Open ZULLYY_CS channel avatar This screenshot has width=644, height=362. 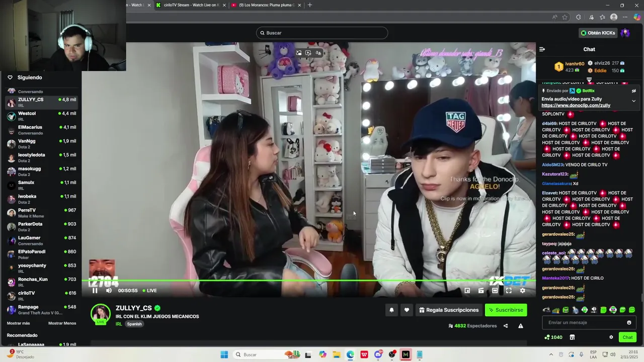(x=100, y=314)
